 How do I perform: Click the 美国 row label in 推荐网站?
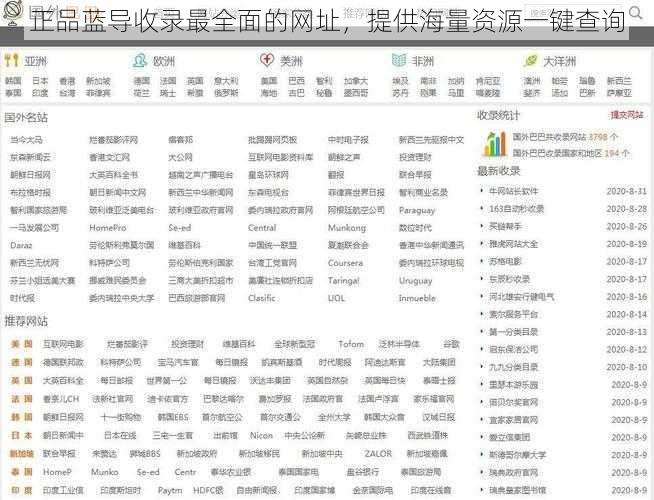22,344
